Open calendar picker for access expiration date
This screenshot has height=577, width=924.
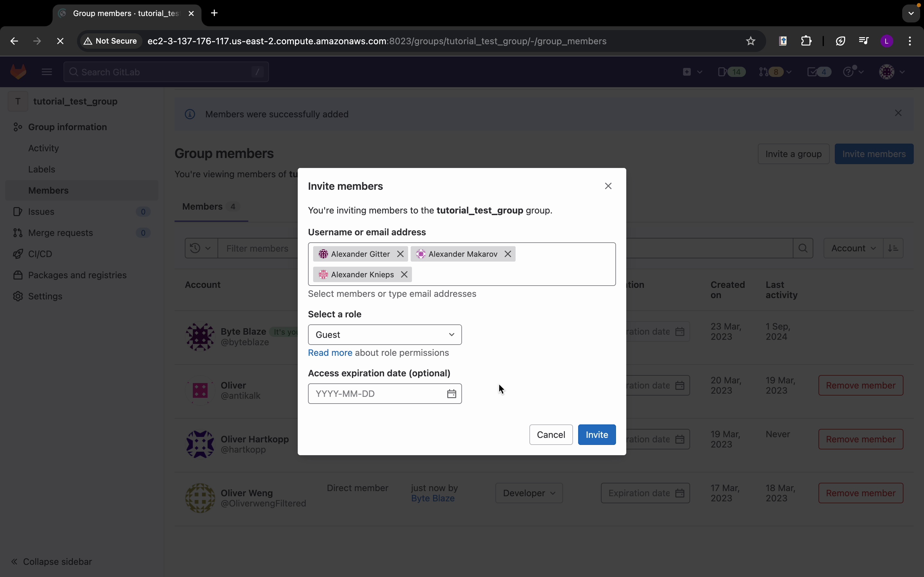(x=451, y=394)
